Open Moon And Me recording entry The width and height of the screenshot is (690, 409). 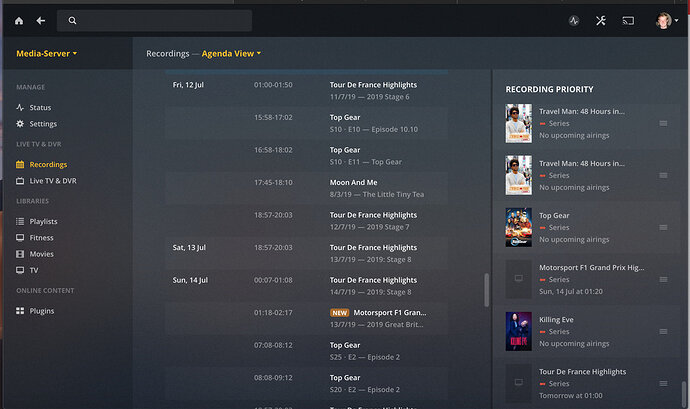point(306,188)
